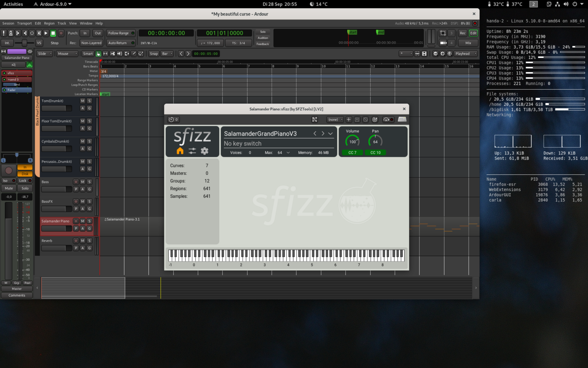This screenshot has height=368, width=588.
Task: Toggle loop playback
Action: [x=32, y=33]
